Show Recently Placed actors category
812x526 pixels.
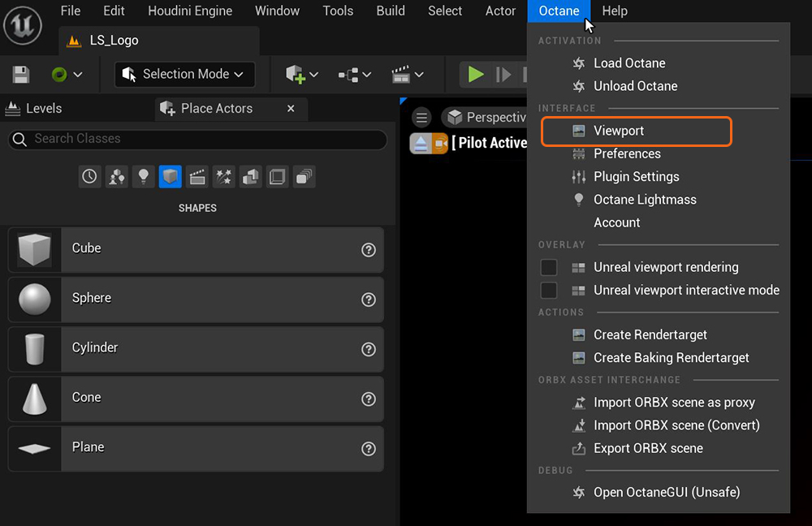point(89,177)
